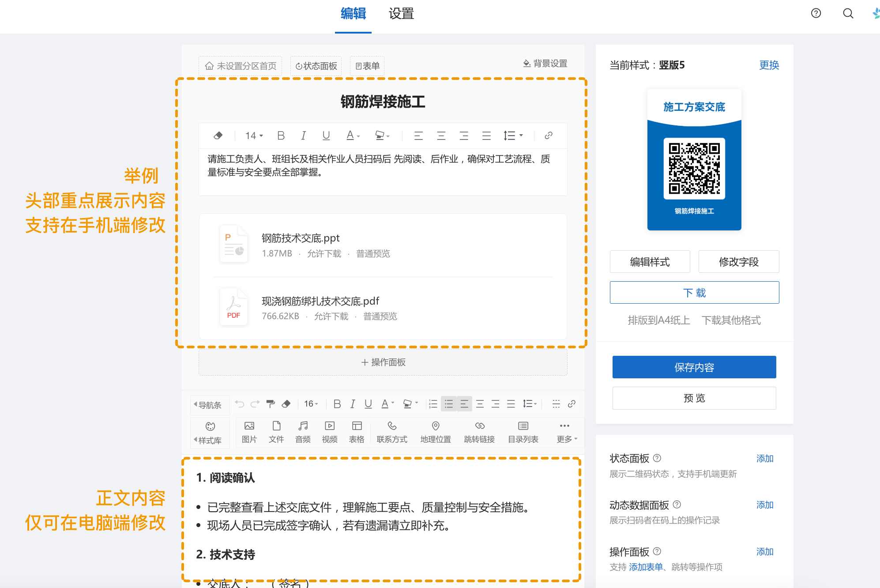The image size is (880, 588).
Task: Open 背景设置 background settings
Action: pyautogui.click(x=545, y=64)
